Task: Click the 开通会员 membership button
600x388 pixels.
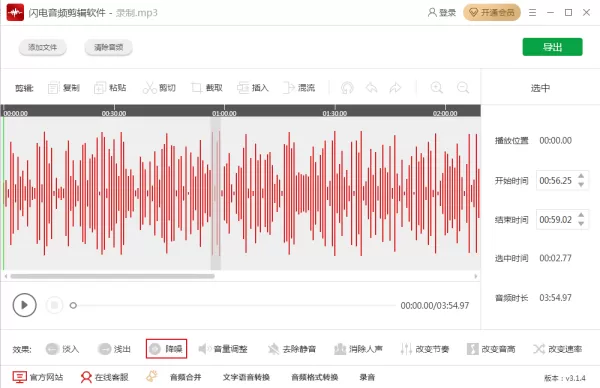Action: pyautogui.click(x=492, y=13)
